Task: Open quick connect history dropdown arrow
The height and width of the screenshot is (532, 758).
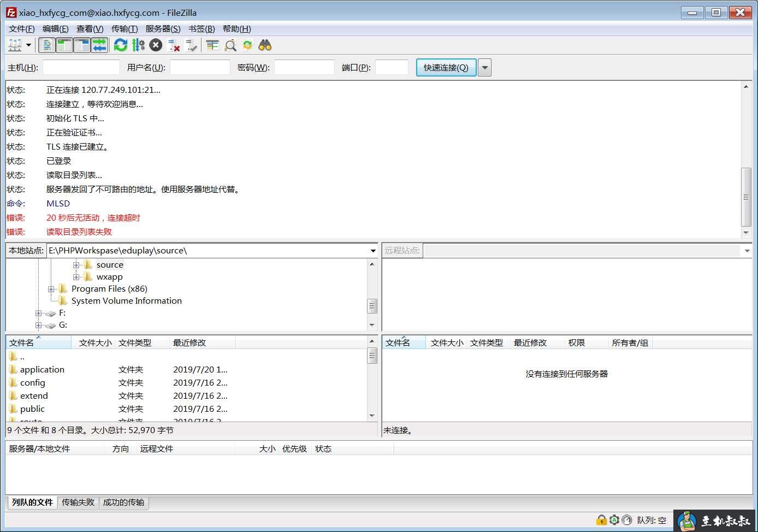Action: click(x=484, y=67)
